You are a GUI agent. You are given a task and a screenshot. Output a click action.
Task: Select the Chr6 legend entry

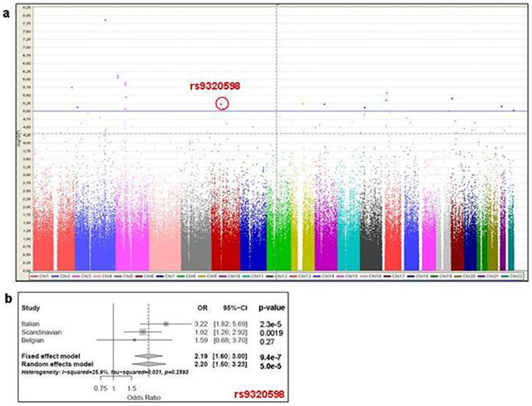[x=145, y=276]
